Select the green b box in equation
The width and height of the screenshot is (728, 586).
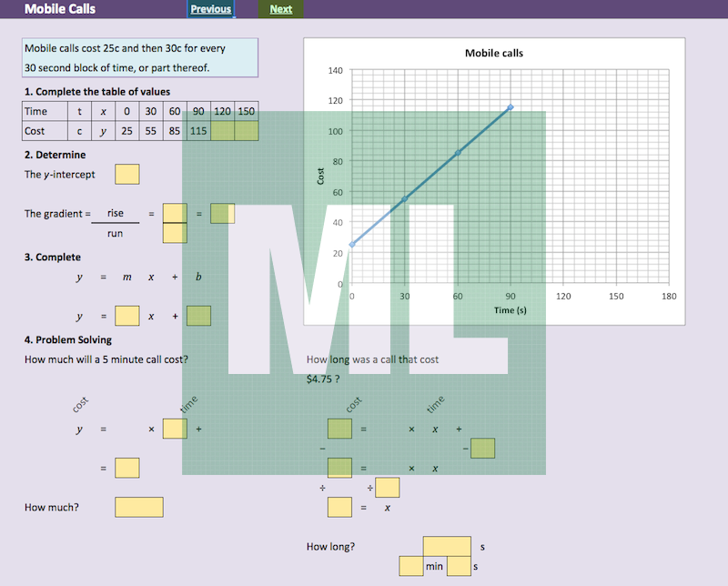pyautogui.click(x=198, y=316)
